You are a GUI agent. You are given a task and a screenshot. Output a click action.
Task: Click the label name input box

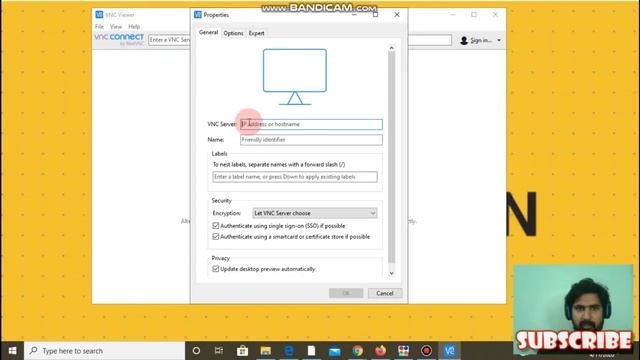click(295, 177)
